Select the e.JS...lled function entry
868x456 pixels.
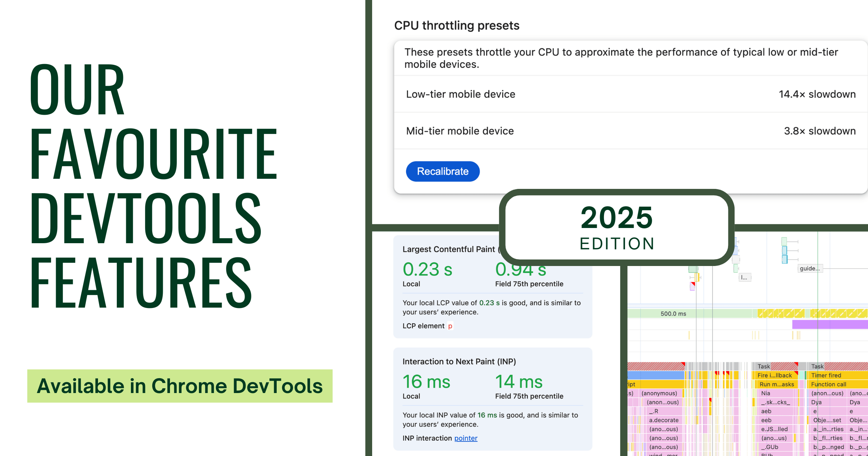775,429
